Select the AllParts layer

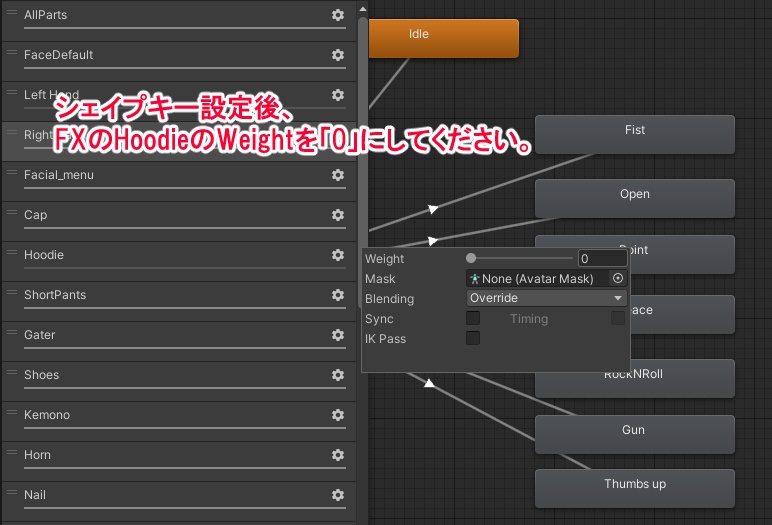click(x=179, y=20)
